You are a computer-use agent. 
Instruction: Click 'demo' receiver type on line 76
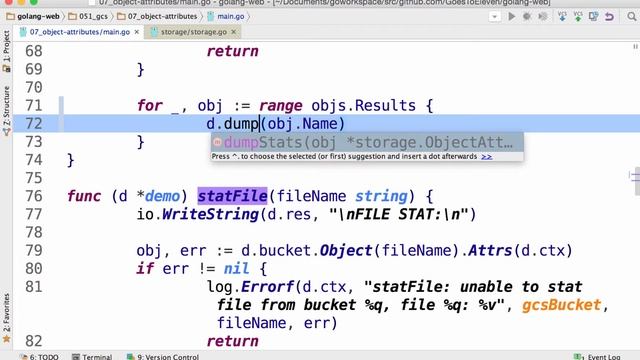pyautogui.click(x=162, y=196)
